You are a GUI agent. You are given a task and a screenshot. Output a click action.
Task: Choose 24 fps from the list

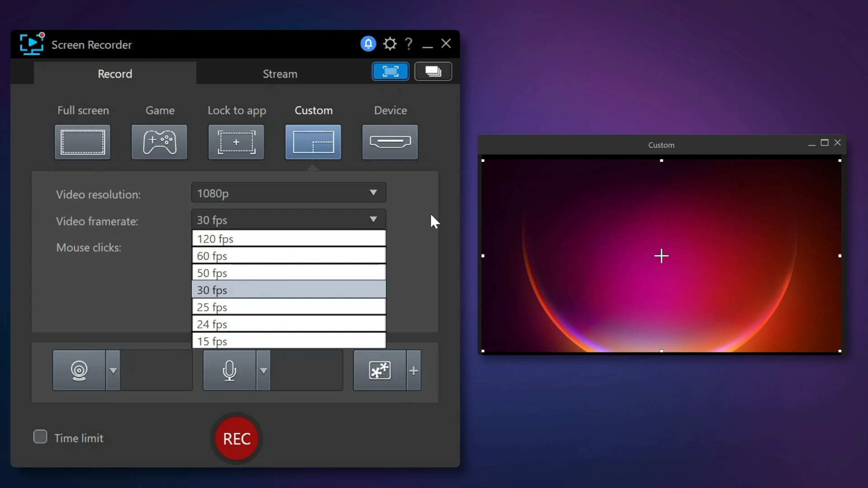[289, 324]
